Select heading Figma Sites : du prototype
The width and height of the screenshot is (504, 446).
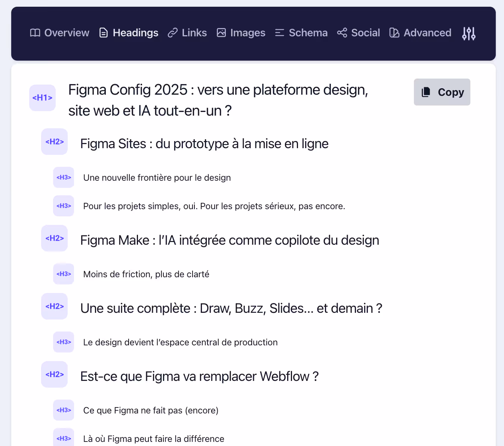tap(205, 144)
